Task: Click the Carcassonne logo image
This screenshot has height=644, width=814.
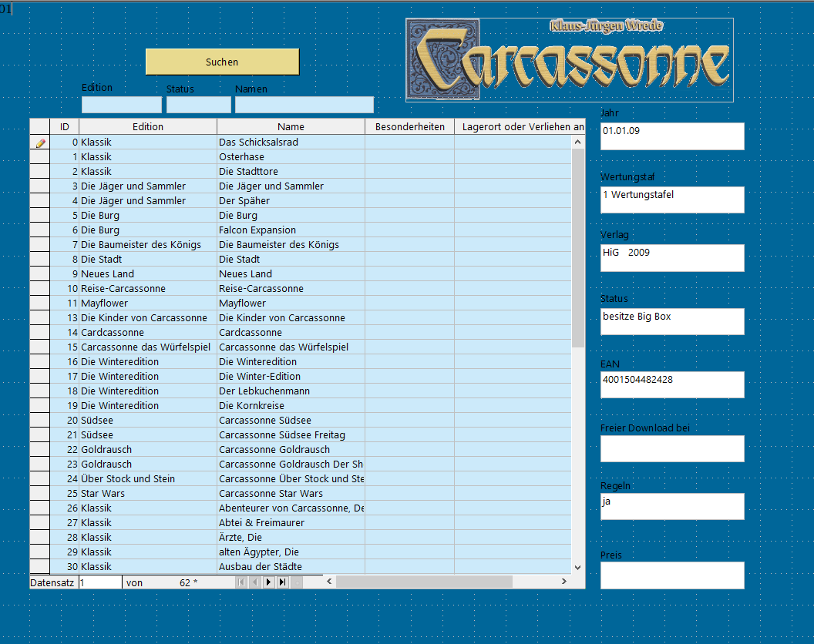Action: pyautogui.click(x=569, y=60)
